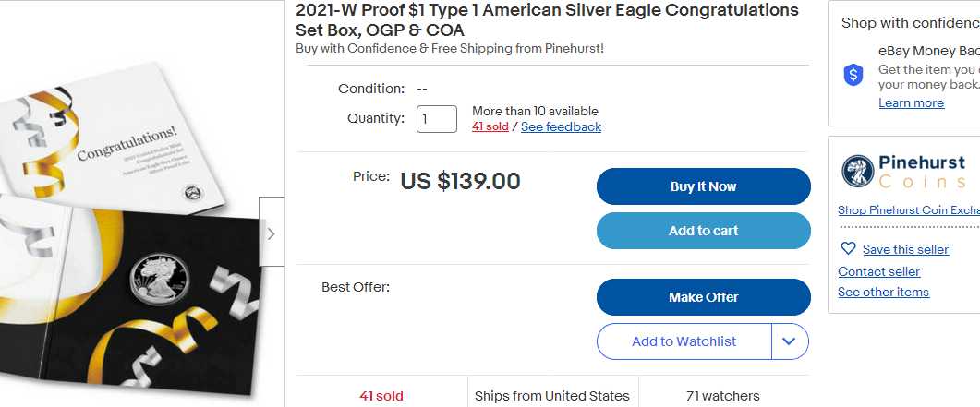The height and width of the screenshot is (407, 980).
Task: Click the heart icon beside Save this seller
Action: pos(848,248)
